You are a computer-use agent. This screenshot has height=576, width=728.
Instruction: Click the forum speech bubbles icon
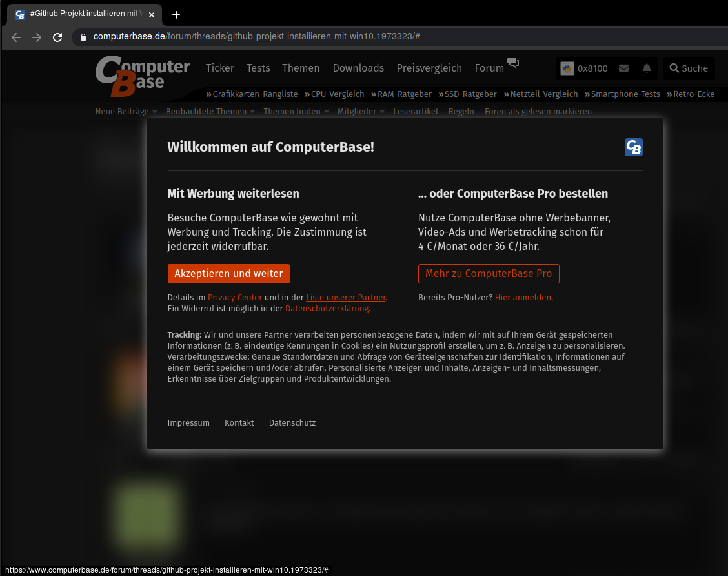coord(513,63)
